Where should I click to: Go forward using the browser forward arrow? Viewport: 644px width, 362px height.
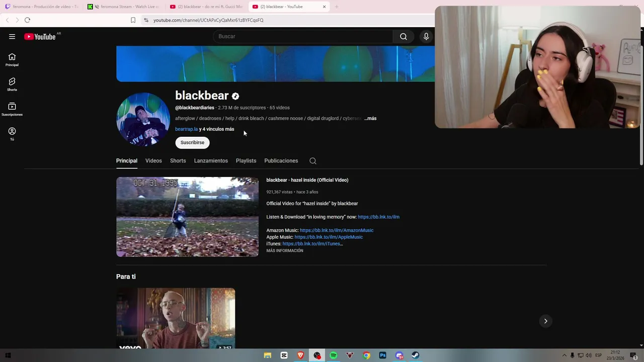tap(17, 20)
